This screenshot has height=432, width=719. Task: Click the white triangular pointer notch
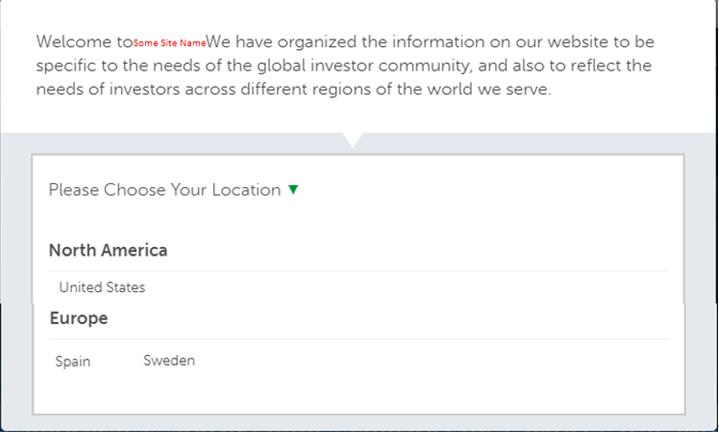point(353,139)
